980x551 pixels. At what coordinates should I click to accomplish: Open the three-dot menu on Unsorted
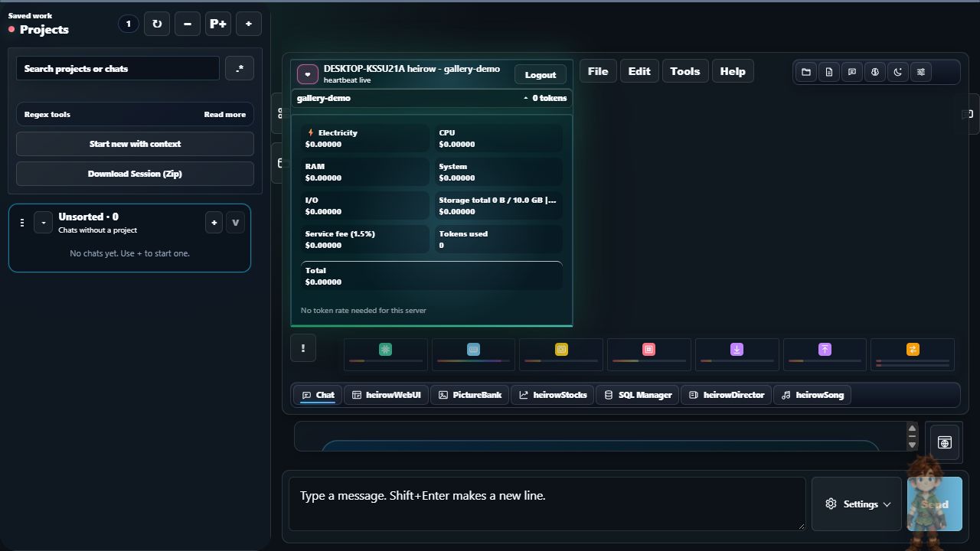click(x=21, y=223)
